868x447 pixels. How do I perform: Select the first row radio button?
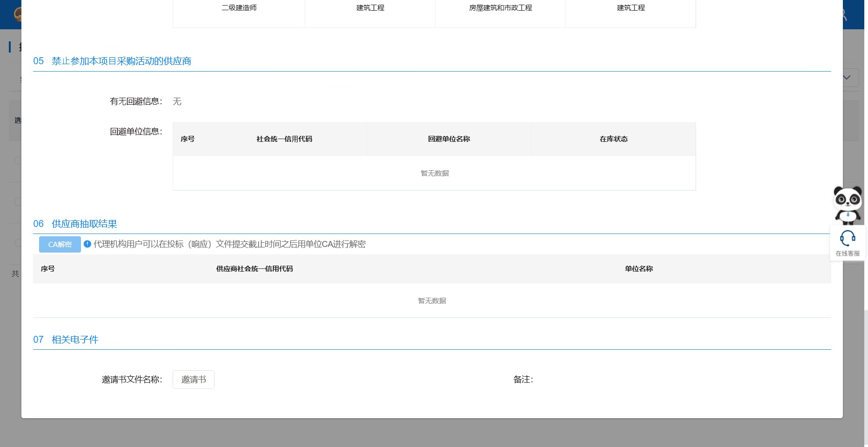pos(18,161)
